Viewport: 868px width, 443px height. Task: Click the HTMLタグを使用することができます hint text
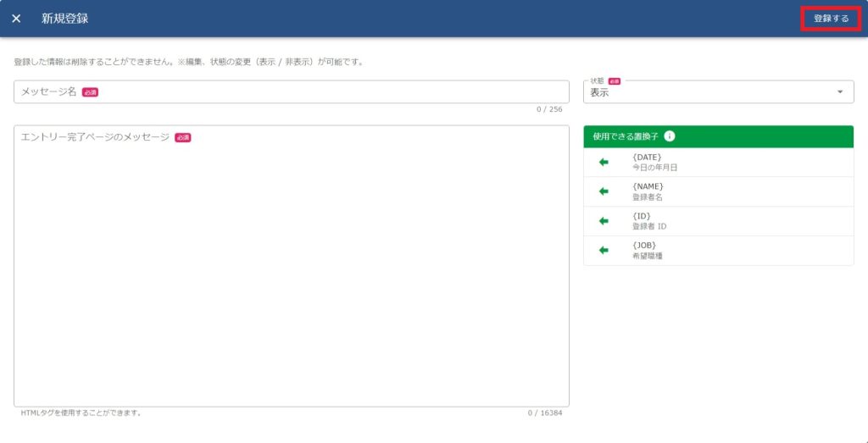click(81, 413)
